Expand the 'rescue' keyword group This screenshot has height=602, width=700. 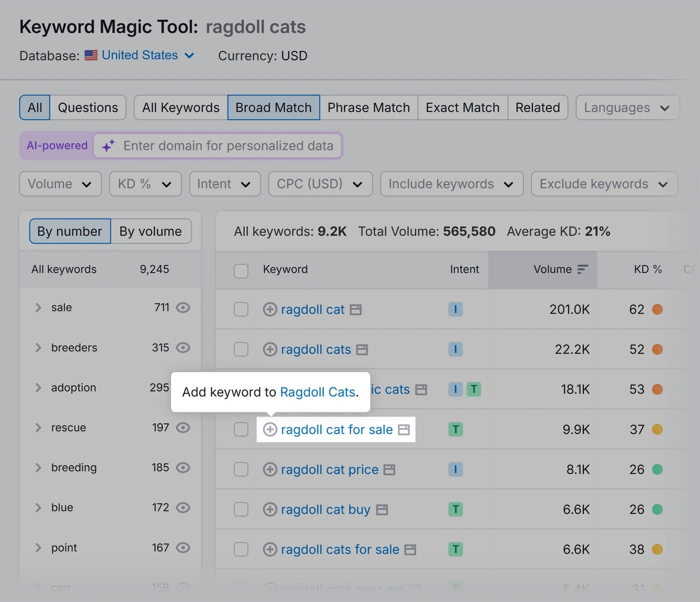click(38, 428)
